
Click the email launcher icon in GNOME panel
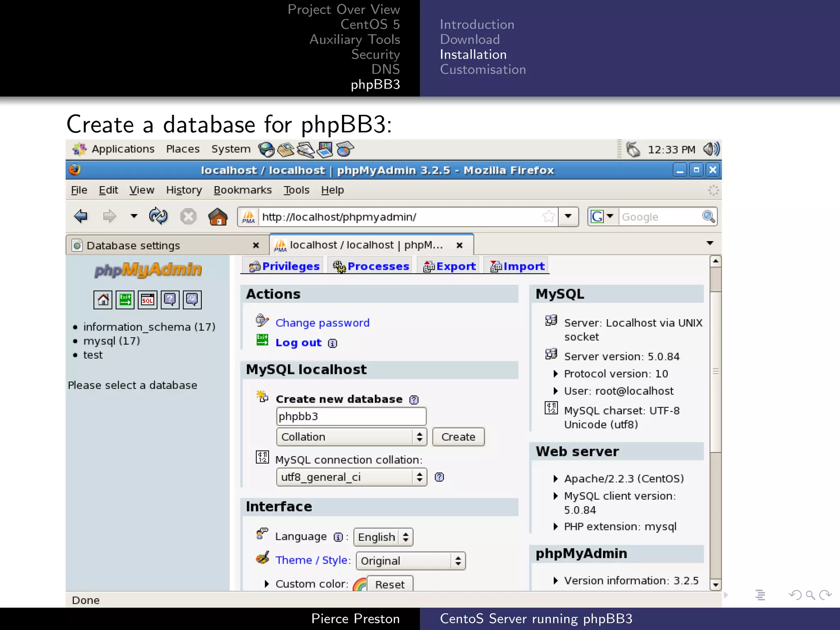(x=286, y=149)
